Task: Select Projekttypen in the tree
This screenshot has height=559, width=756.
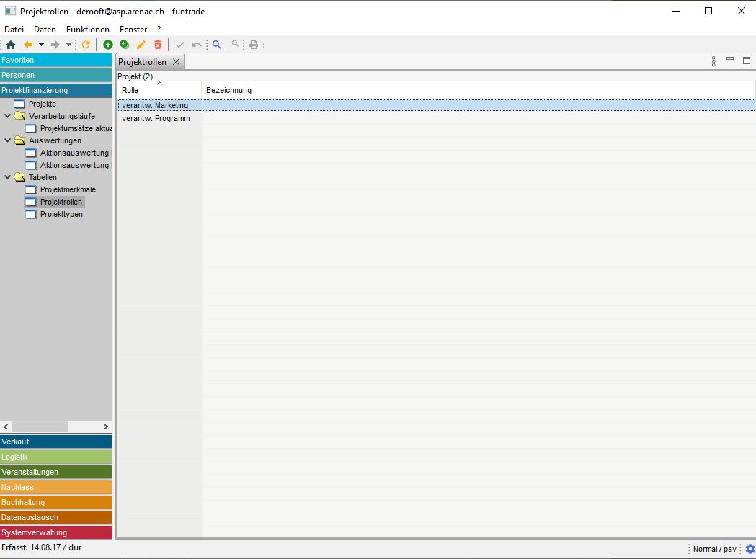Action: [x=61, y=214]
